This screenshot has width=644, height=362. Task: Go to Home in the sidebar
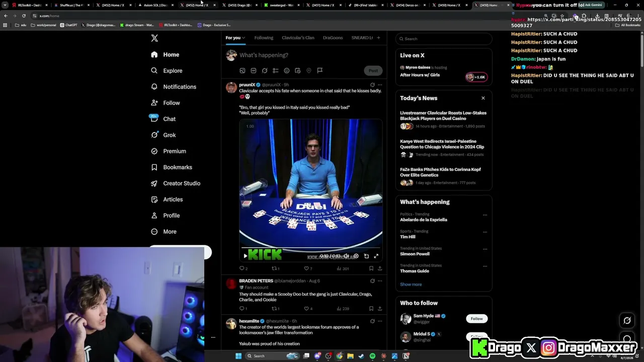(165, 54)
